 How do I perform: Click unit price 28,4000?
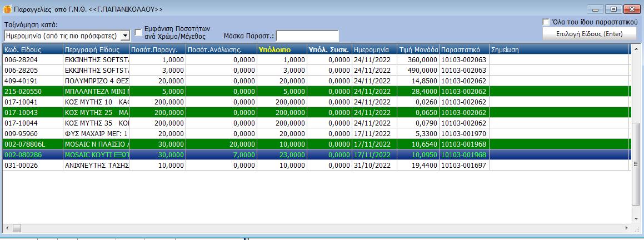pos(425,91)
